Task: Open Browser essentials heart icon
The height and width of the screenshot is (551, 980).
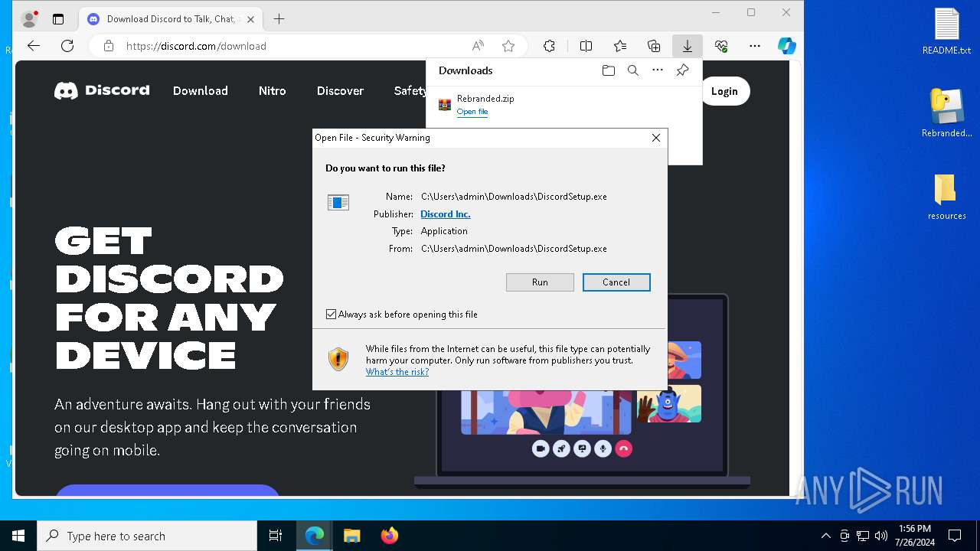Action: coord(721,46)
